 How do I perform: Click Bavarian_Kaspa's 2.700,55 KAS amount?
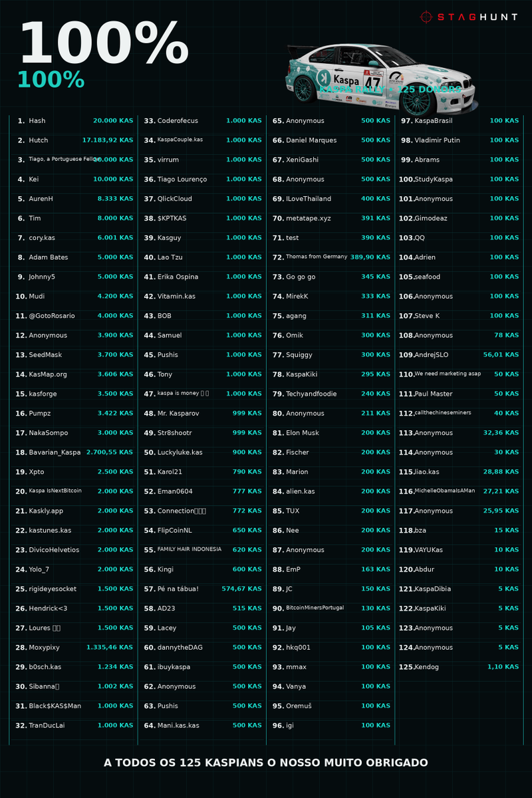tap(110, 452)
